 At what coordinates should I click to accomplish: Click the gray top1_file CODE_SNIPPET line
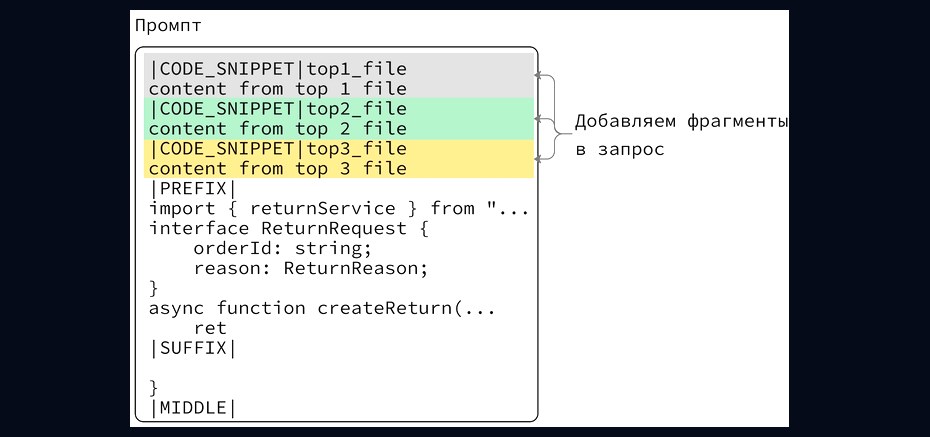[278, 69]
